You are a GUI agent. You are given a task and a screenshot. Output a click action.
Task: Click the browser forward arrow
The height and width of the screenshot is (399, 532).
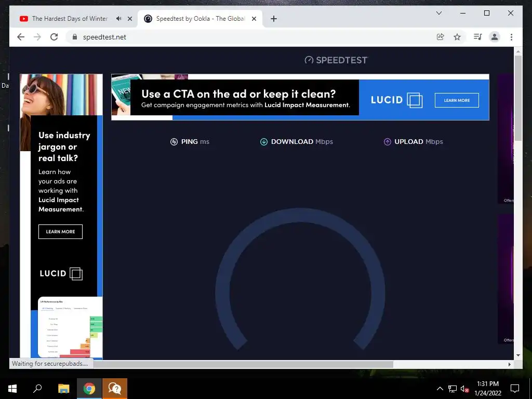tap(37, 37)
